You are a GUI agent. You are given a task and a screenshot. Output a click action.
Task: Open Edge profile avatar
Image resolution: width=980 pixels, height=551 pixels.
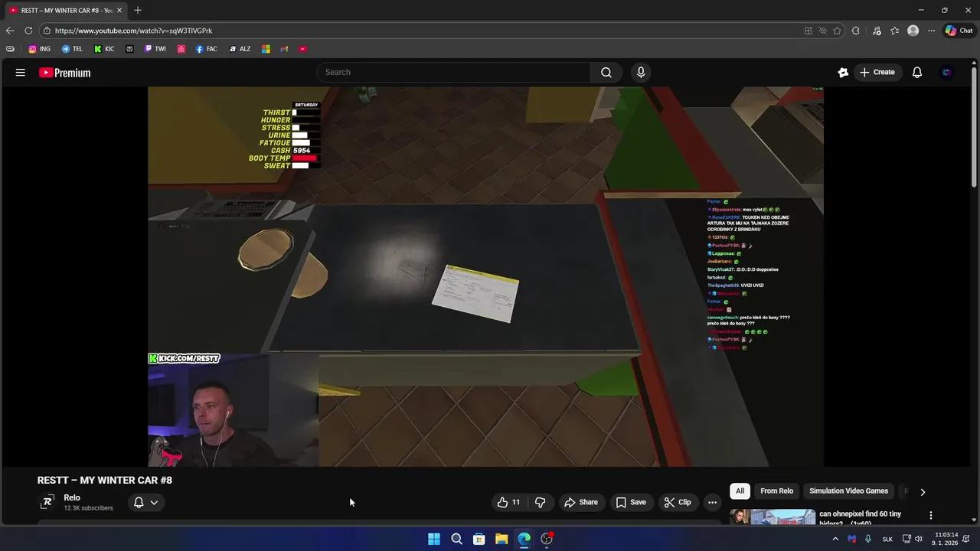click(913, 31)
